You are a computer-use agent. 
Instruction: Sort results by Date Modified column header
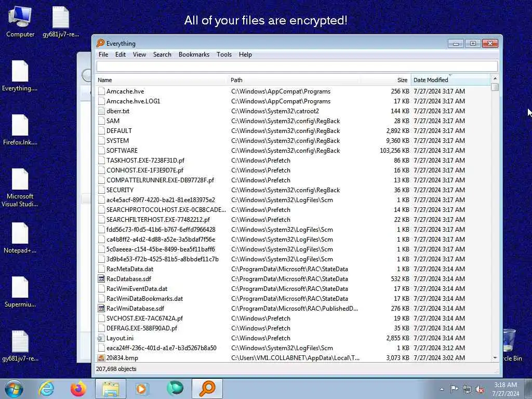tap(450, 80)
